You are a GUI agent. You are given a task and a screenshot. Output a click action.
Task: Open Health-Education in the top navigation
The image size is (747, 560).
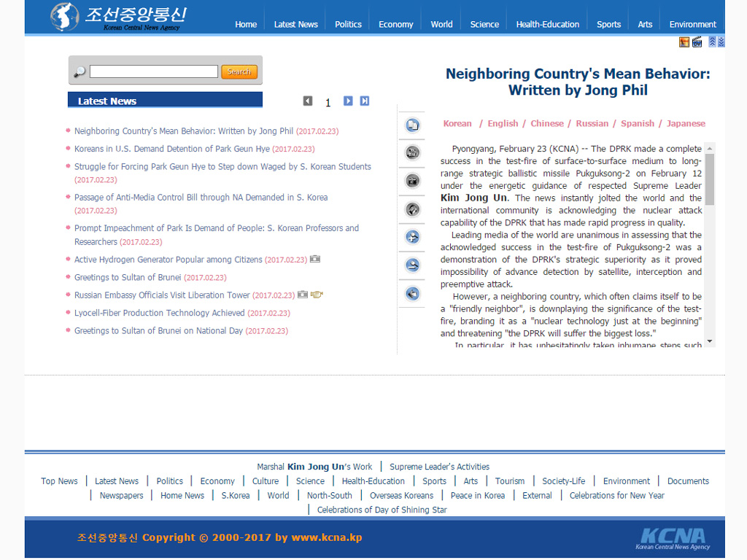tap(548, 24)
